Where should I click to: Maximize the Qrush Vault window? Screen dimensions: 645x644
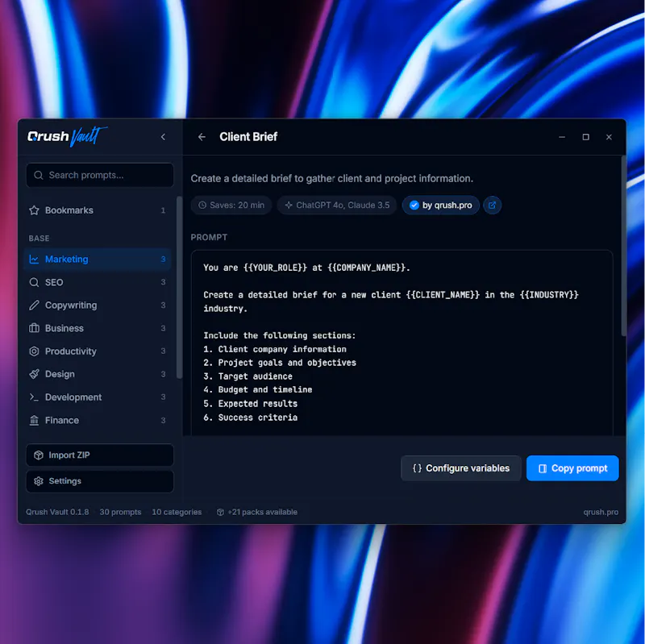pos(586,137)
